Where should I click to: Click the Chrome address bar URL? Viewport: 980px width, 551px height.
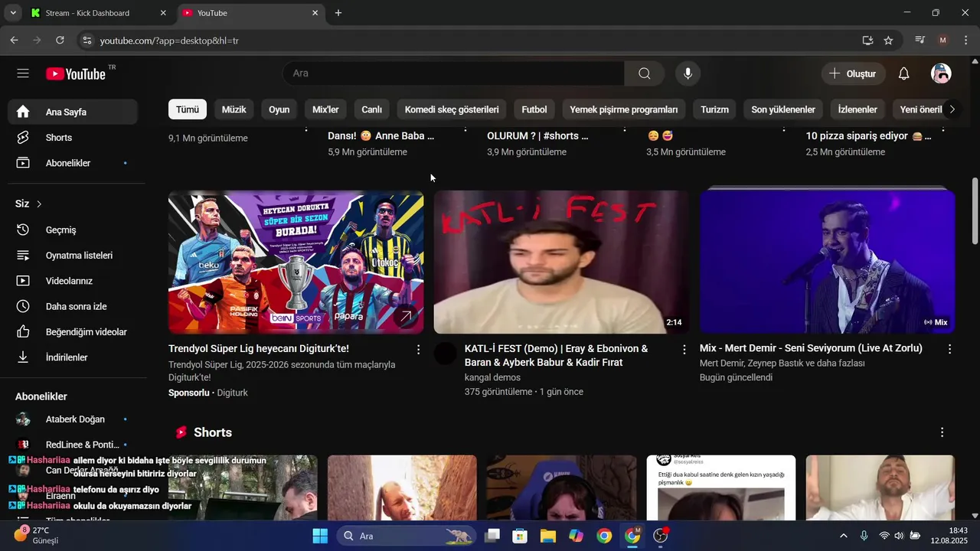169,40
